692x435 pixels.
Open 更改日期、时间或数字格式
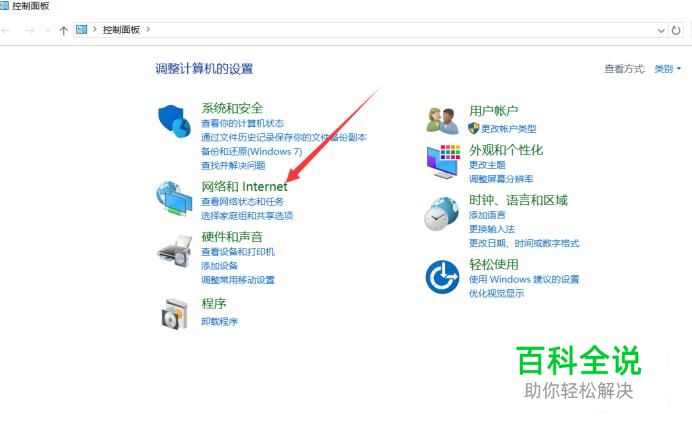(x=524, y=244)
